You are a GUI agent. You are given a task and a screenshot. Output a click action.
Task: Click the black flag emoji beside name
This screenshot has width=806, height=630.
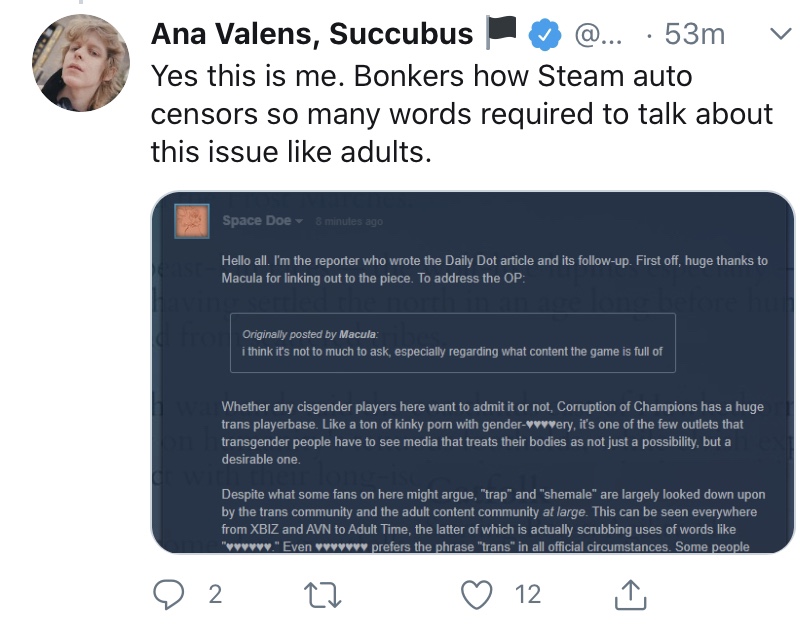pos(500,35)
